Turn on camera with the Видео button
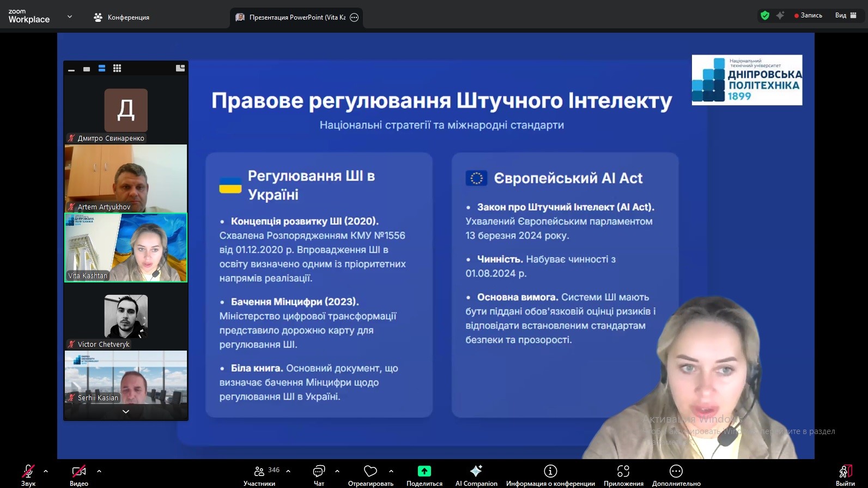This screenshot has height=488, width=868. (x=78, y=472)
